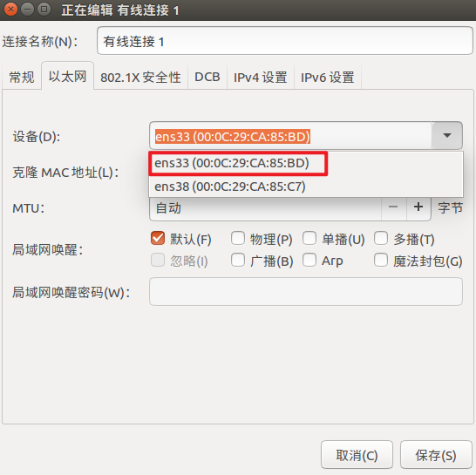
Task: Click the MTU plus increment button
Action: pos(418,207)
